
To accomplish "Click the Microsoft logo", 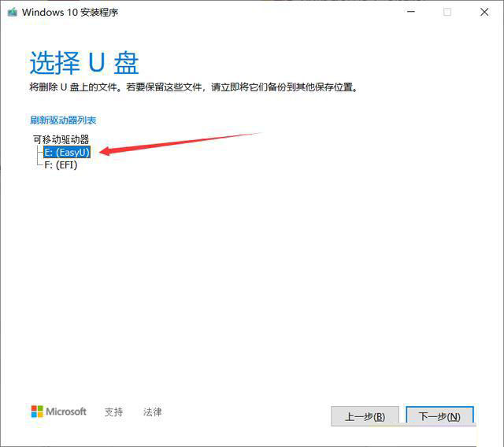I will [x=58, y=412].
